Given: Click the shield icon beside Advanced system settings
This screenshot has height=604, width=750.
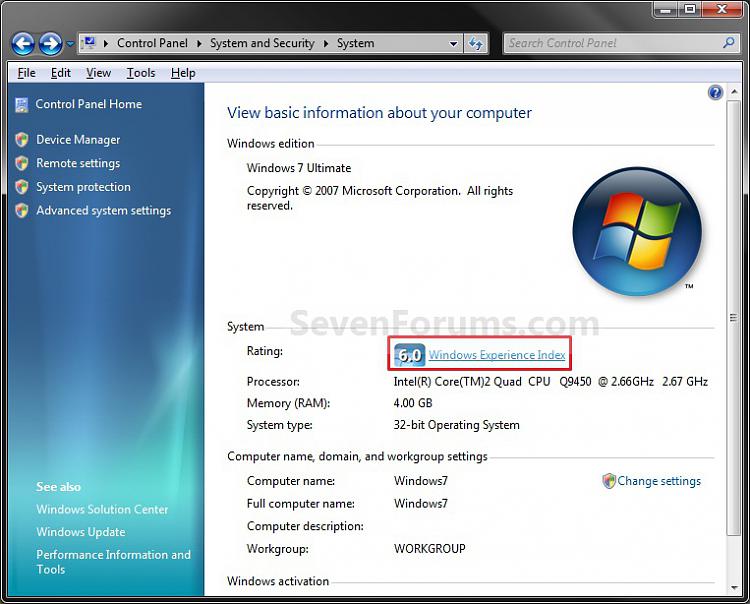Looking at the screenshot, I should click(22, 210).
